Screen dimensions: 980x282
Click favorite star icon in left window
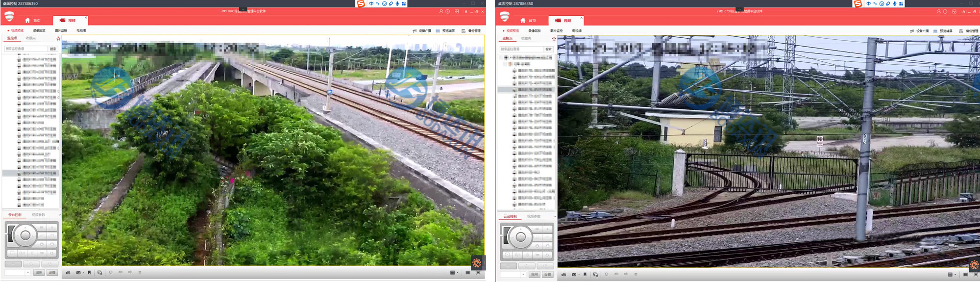tap(58, 38)
